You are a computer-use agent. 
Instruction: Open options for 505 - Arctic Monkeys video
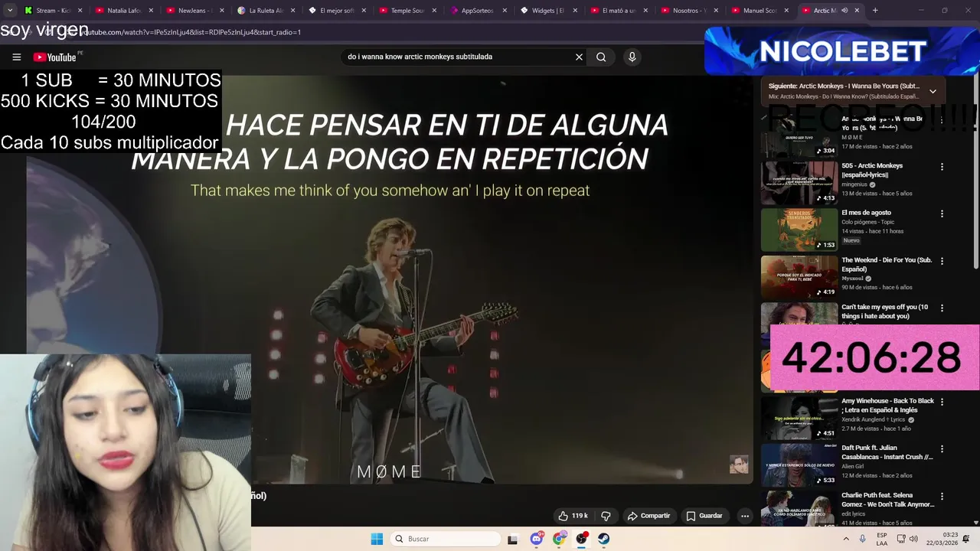(x=942, y=167)
